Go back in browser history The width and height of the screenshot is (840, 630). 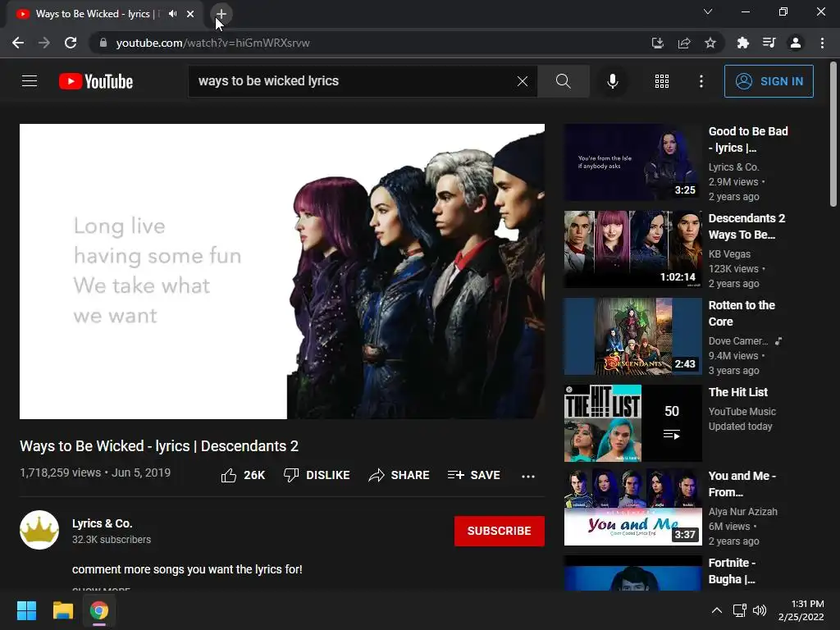[x=18, y=43]
